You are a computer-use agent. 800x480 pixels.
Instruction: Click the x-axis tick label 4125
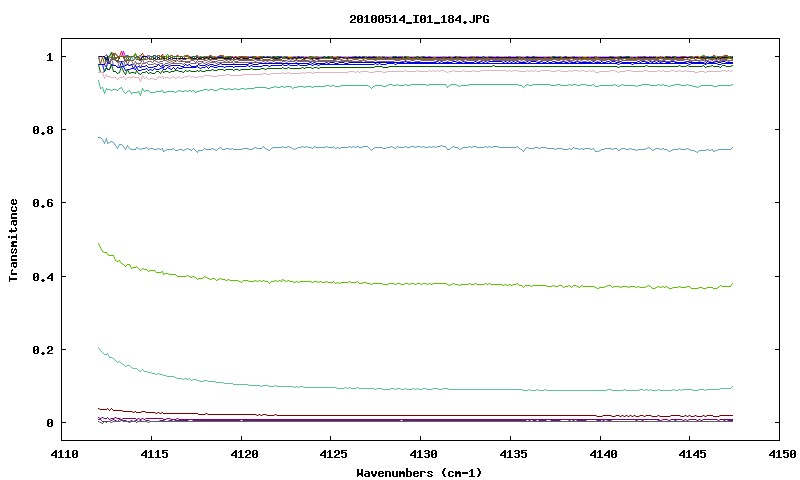point(334,454)
